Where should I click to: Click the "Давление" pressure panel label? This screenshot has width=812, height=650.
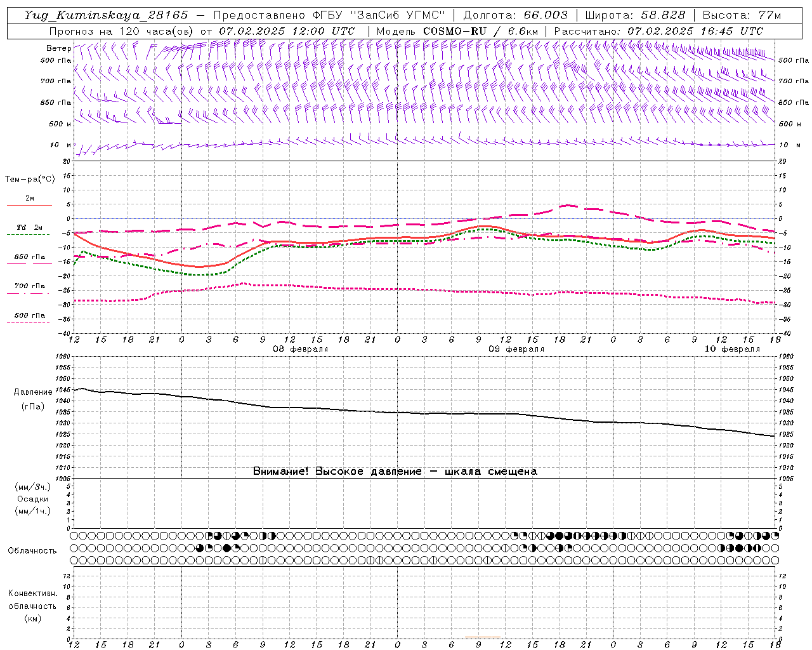coord(33,392)
